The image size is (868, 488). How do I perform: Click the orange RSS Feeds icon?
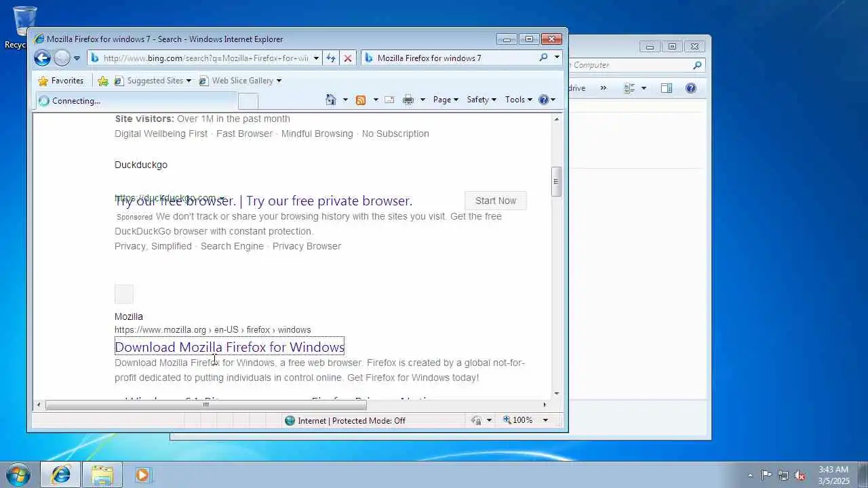point(361,100)
